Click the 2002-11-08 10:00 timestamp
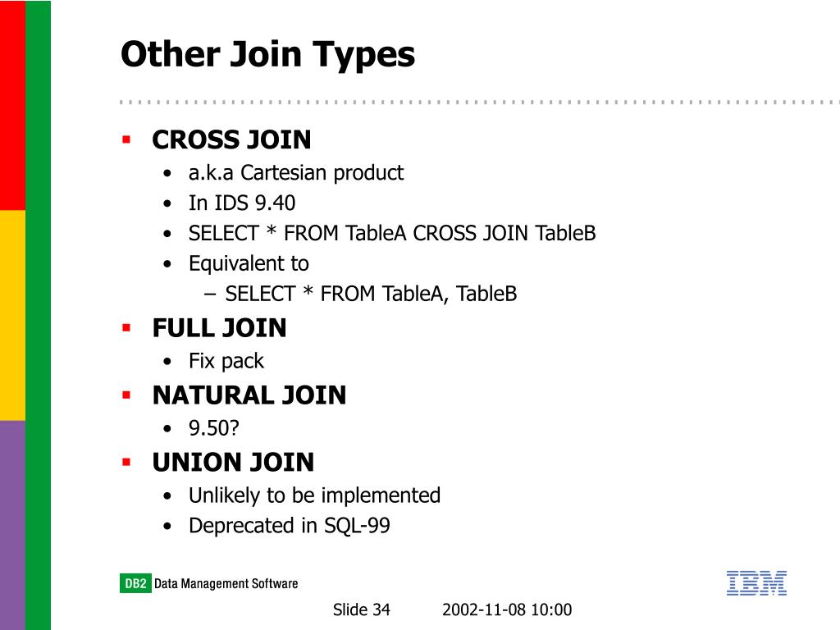 507,609
